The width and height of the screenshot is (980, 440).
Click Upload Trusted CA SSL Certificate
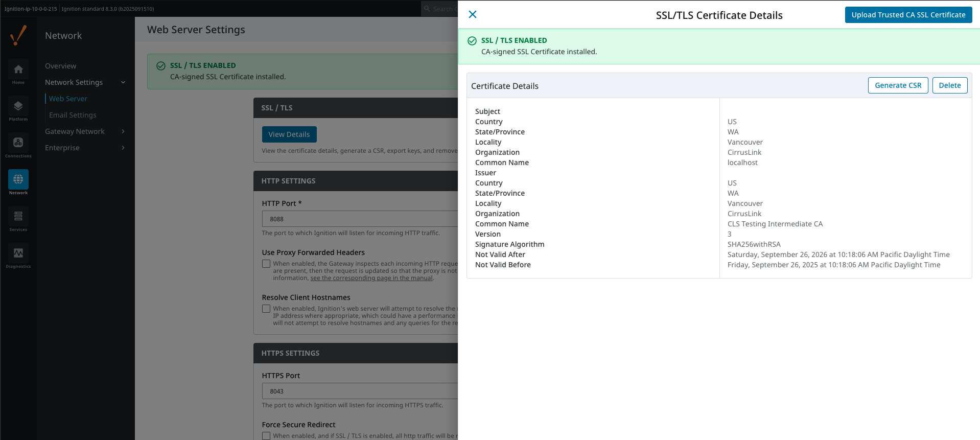[908, 15]
